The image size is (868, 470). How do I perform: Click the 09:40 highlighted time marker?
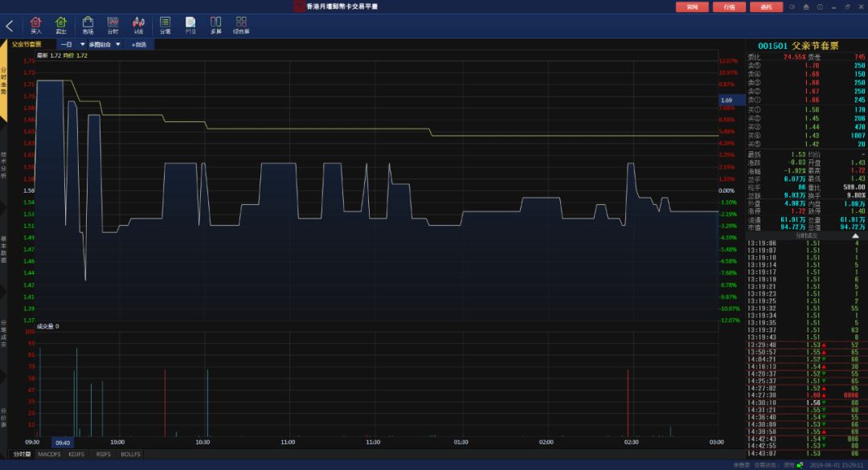[x=63, y=443]
